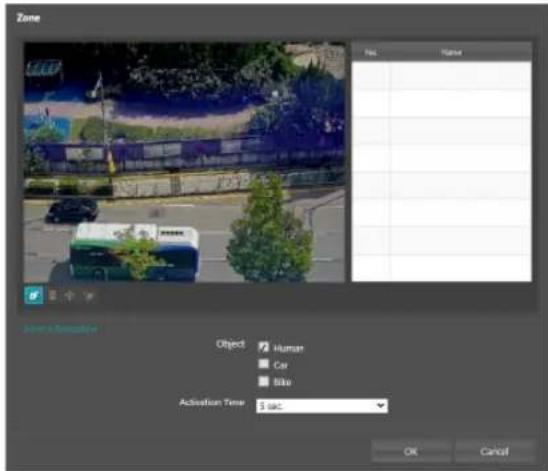
Task: Select the highlighted teal draw-zone tool
Action: (x=34, y=295)
